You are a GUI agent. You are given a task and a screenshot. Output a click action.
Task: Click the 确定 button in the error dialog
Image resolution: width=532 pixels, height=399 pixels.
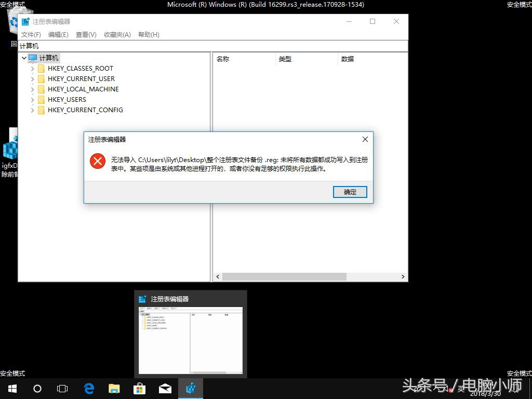349,192
